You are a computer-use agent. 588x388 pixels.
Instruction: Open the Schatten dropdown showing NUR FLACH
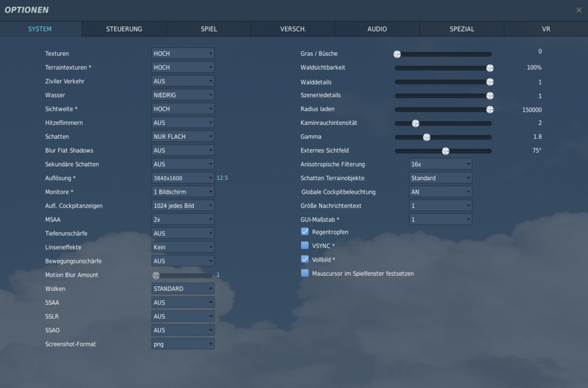point(182,136)
